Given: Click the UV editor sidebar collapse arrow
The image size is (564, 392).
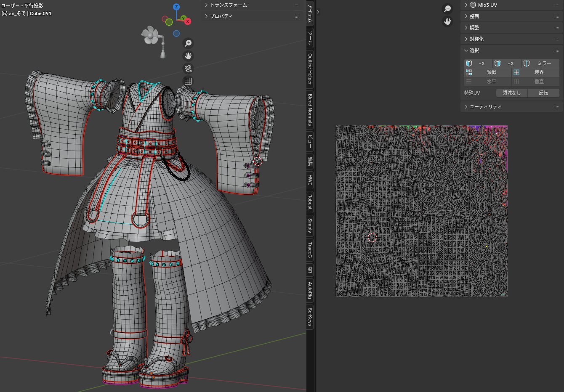Looking at the screenshot, I should (x=318, y=12).
